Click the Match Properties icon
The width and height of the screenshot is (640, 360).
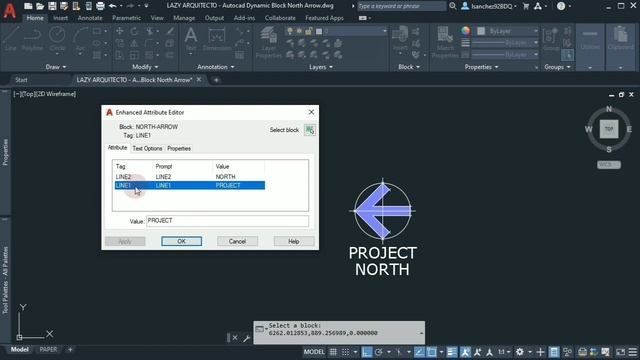tap(445, 42)
